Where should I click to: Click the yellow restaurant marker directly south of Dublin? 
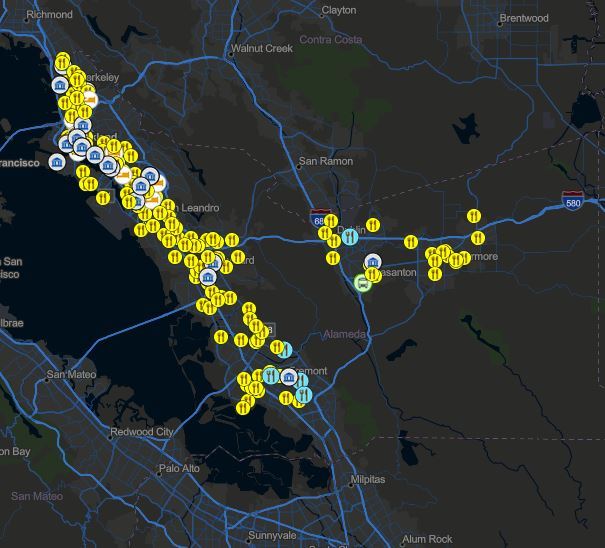click(333, 257)
